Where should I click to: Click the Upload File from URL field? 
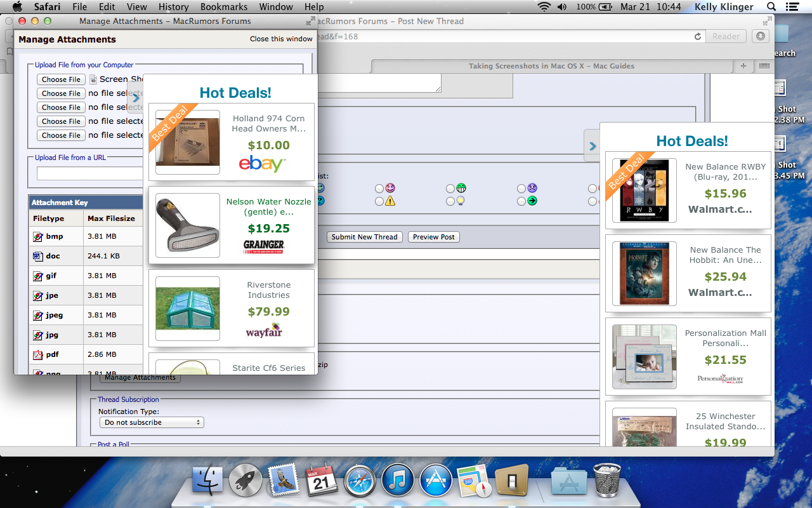click(90, 173)
